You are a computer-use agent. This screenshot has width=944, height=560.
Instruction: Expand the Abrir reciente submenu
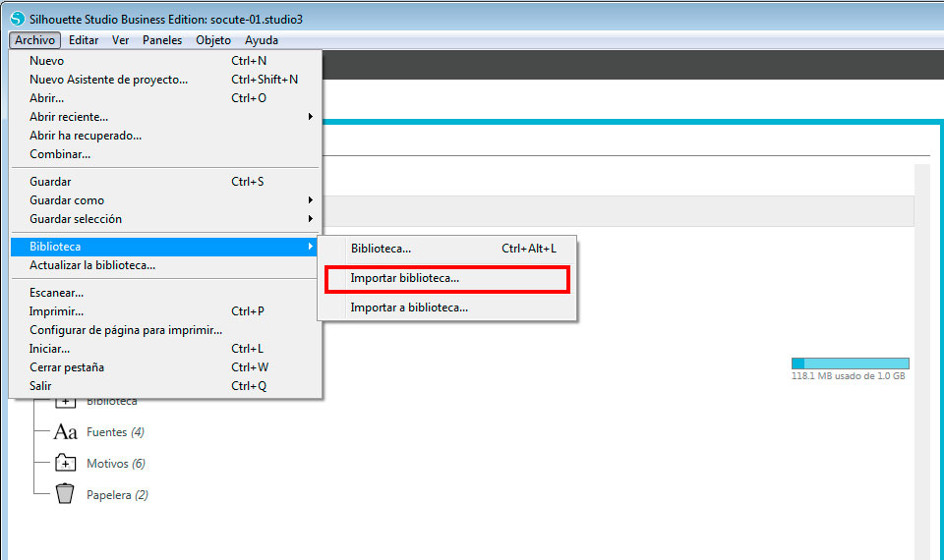pyautogui.click(x=165, y=117)
